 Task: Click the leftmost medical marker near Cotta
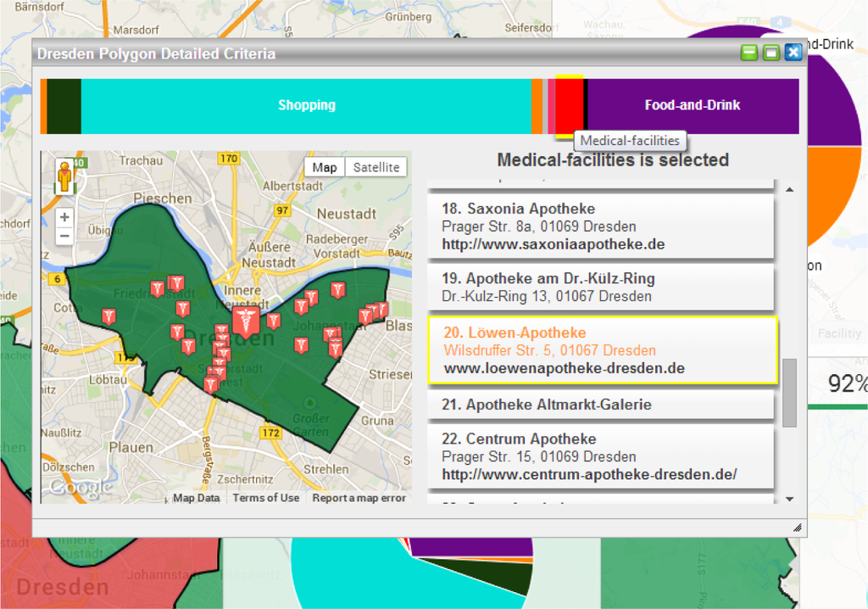coord(108,316)
